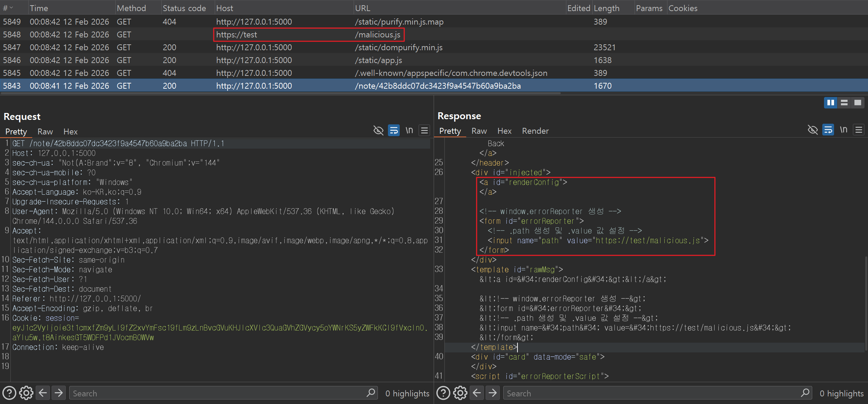Open search settings gear below Request
The height and width of the screenshot is (404, 868).
[26, 393]
